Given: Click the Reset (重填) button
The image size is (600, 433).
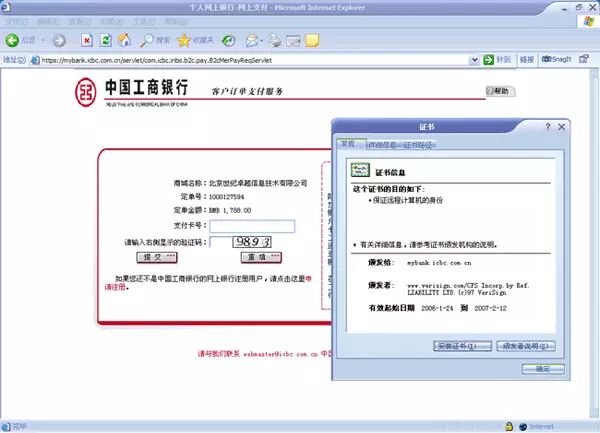Looking at the screenshot, I should pos(261,257).
